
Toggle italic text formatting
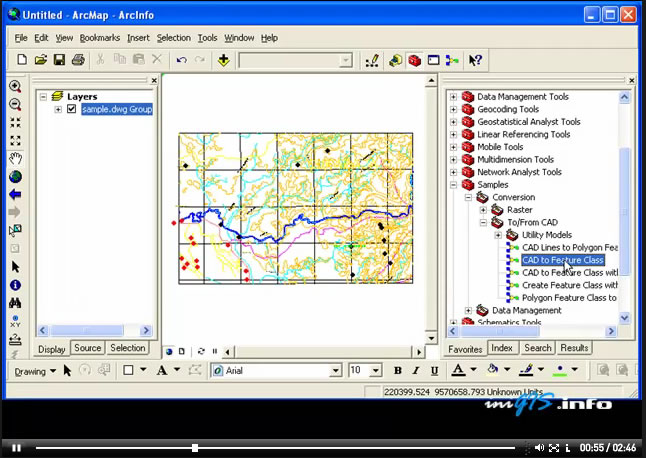[416, 371]
